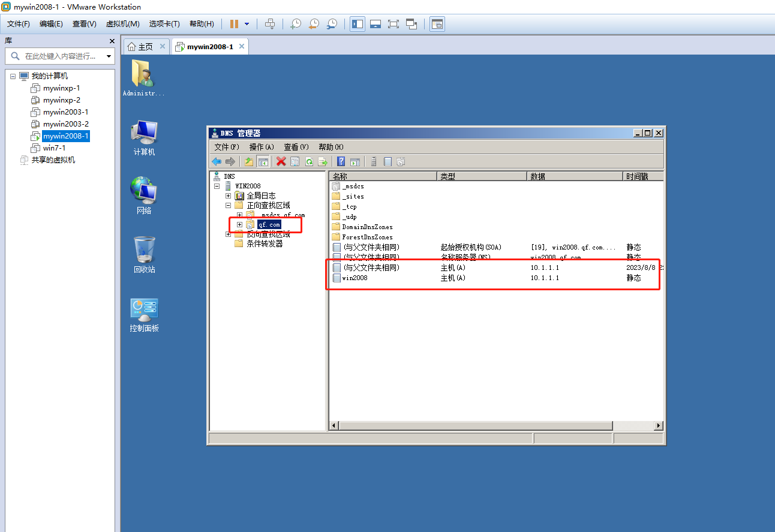Image resolution: width=775 pixels, height=532 pixels.
Task: Close the mywin2008-1 tab
Action: tap(242, 46)
